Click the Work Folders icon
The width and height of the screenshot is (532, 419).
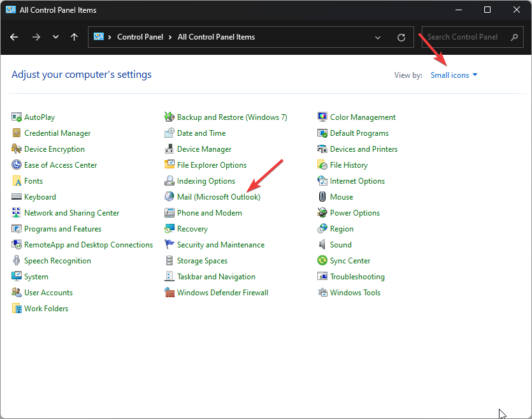point(17,309)
